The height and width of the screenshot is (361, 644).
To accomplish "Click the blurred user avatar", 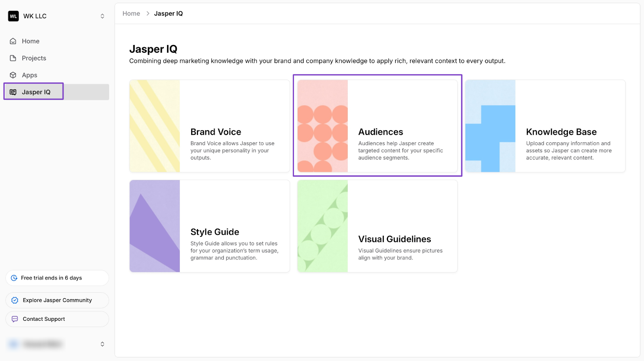I will click(x=13, y=344).
